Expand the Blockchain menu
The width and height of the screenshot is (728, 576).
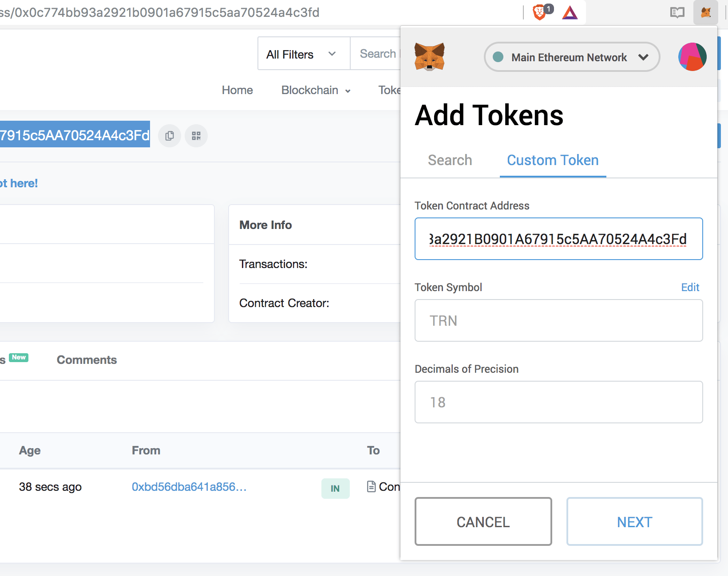[x=316, y=90]
